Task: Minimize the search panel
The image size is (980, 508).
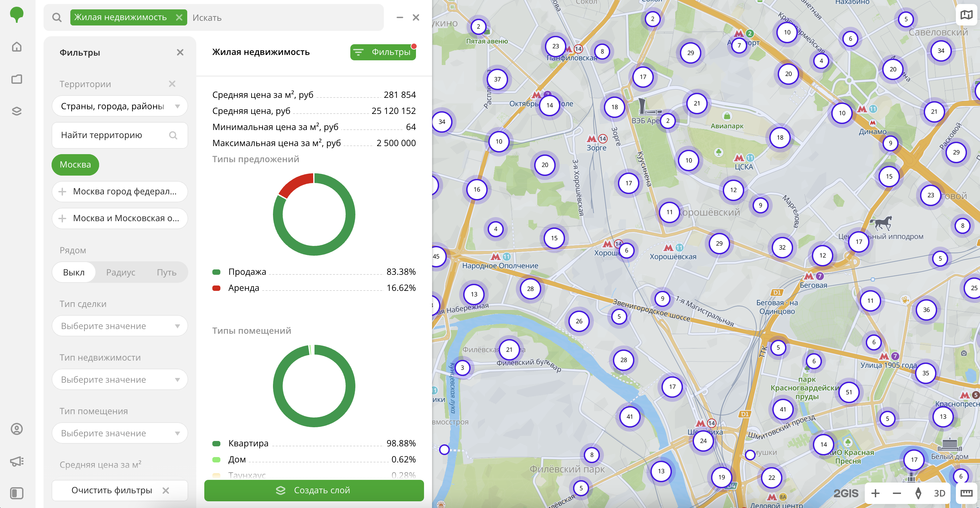Action: (400, 17)
